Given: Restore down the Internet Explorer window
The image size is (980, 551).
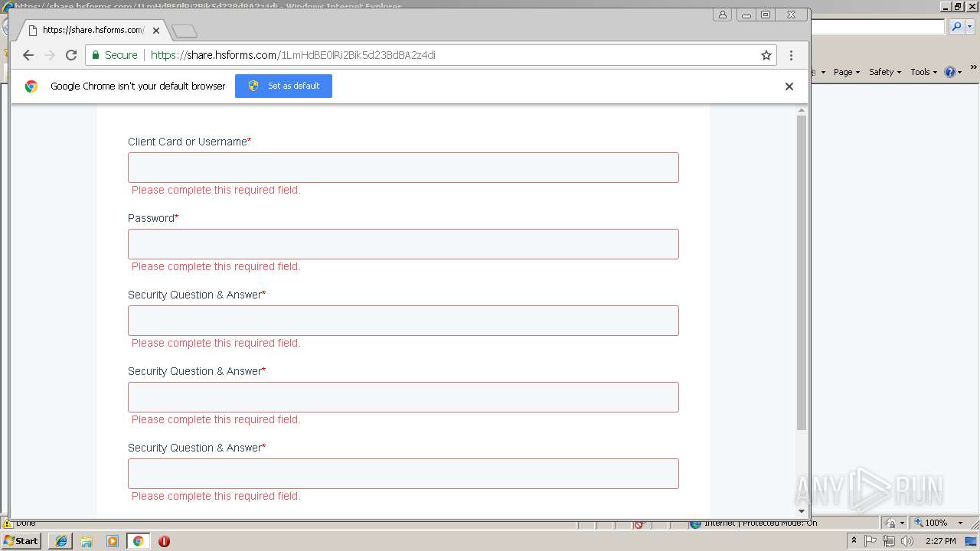Looking at the screenshot, I should click(958, 6).
